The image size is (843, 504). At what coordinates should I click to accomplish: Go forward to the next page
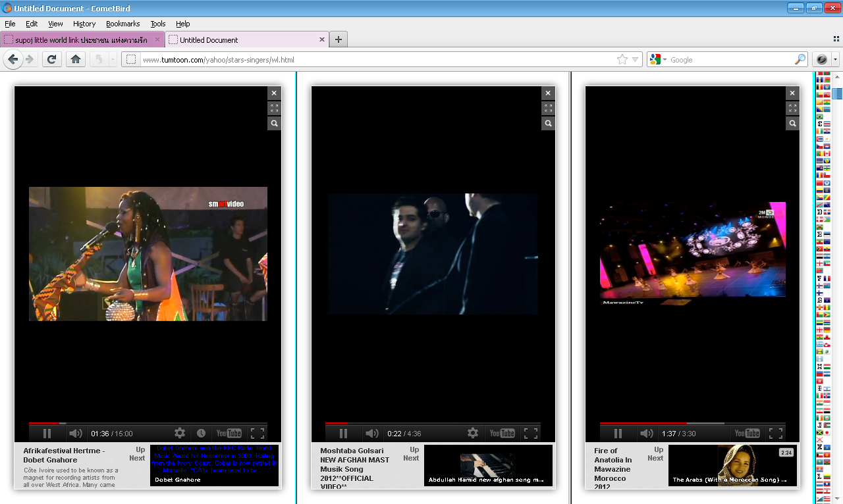point(30,59)
